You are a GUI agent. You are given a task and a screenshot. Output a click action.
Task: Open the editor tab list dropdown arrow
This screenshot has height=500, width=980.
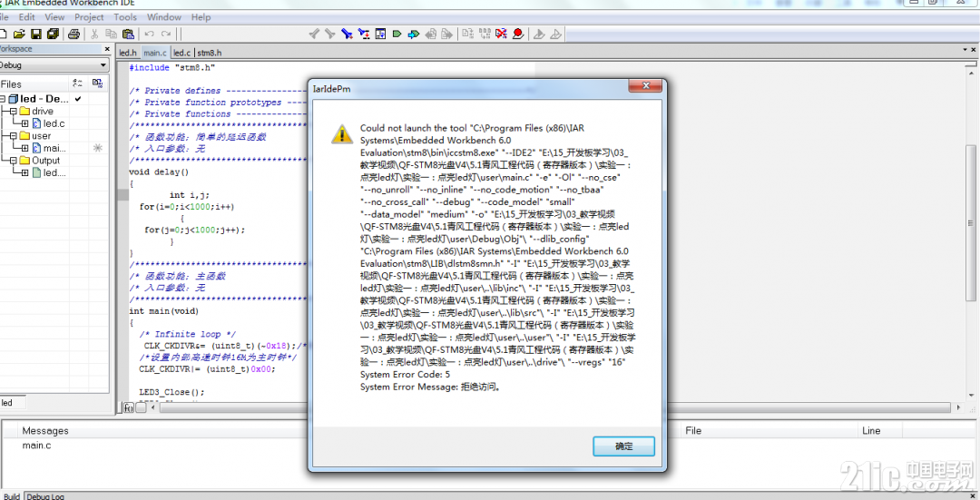click(965, 50)
